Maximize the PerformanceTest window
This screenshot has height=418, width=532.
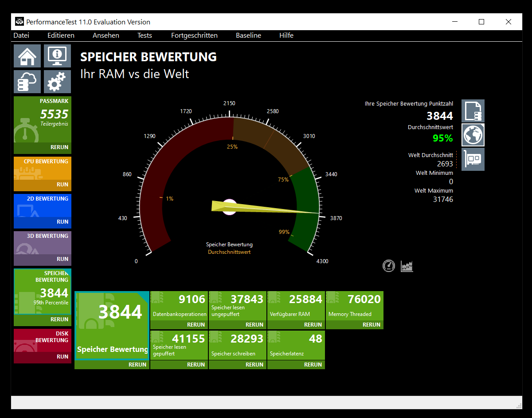click(481, 22)
